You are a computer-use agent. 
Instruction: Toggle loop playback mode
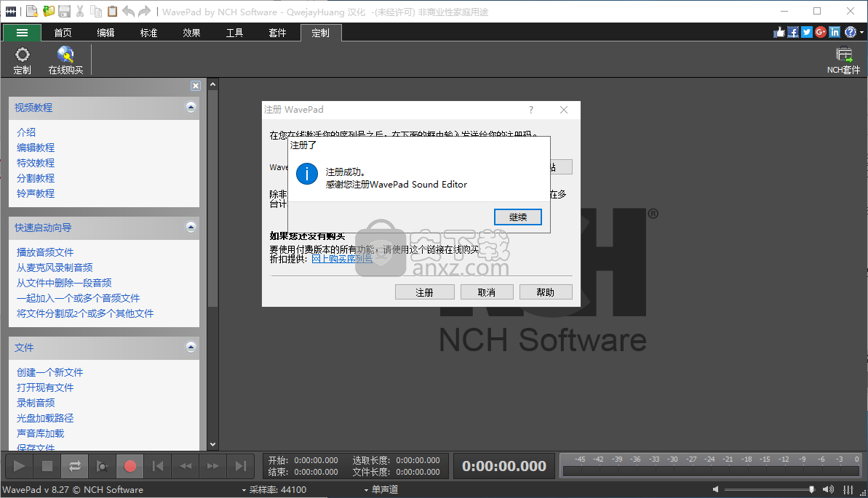75,466
